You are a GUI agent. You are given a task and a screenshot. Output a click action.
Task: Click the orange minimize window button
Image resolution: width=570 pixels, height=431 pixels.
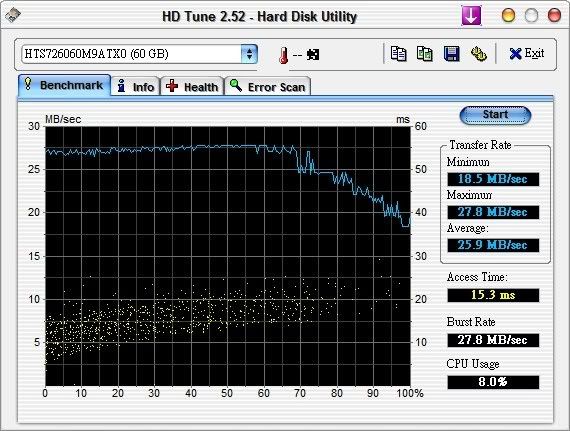click(508, 16)
